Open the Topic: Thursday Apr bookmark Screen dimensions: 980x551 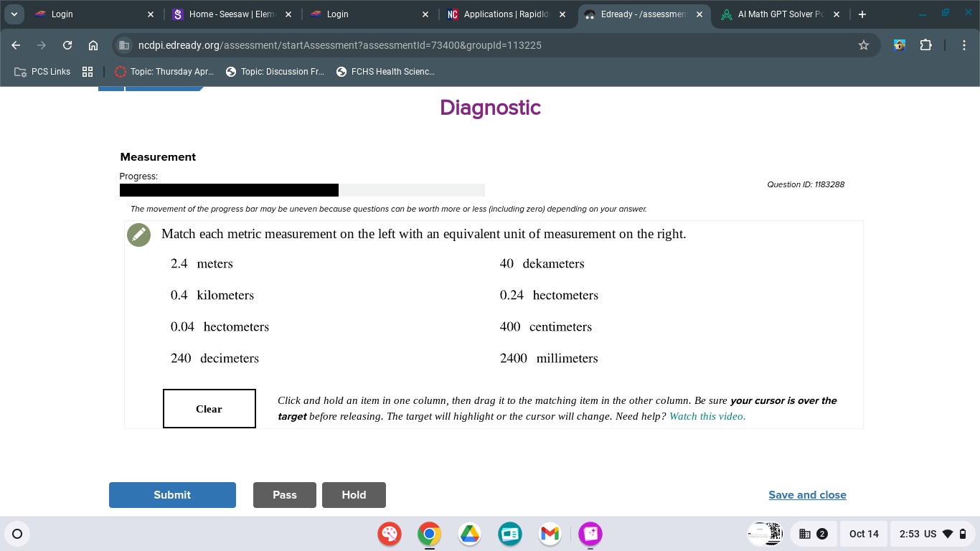point(164,72)
